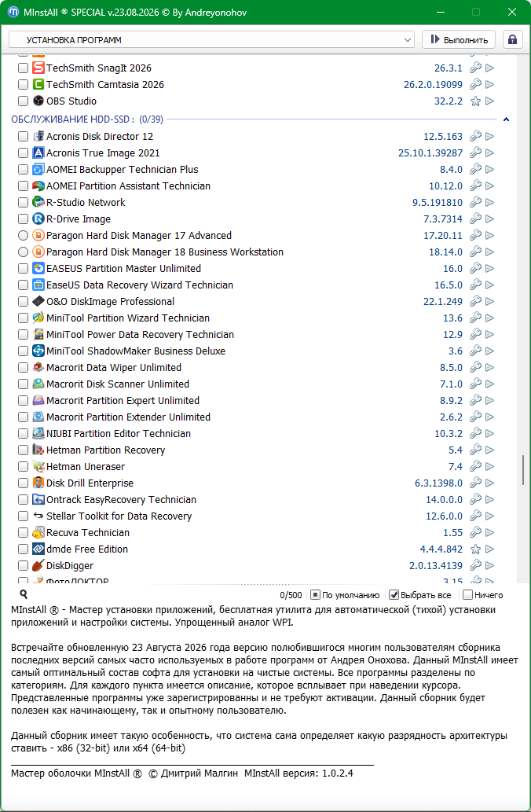Click 'Hetman Partition Recovery' label
Screen dimensions: 531x812
(105, 450)
